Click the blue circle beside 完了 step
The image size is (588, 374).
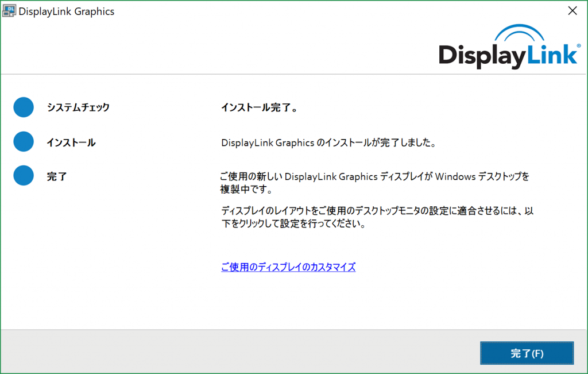tap(24, 176)
